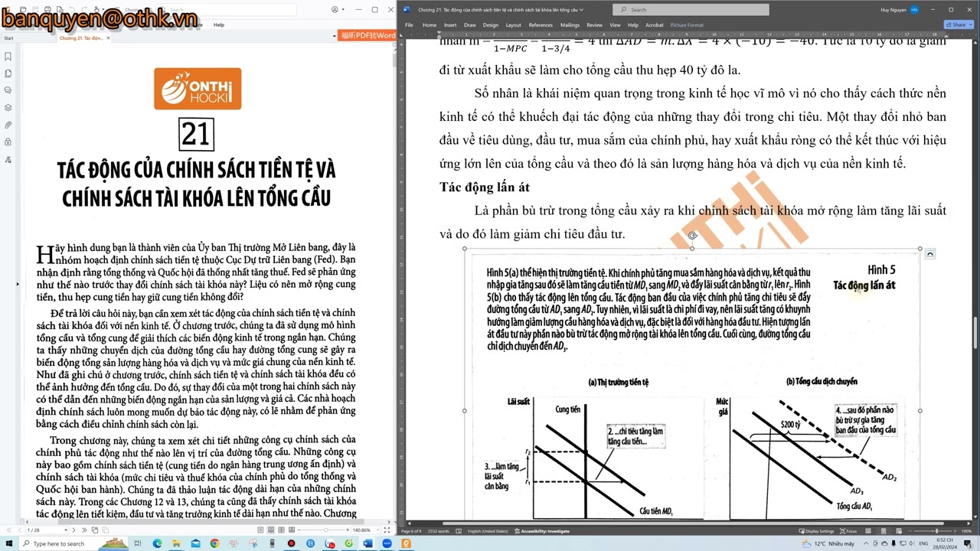This screenshot has height=551, width=980.
Task: Open Google Chrome from the taskbar
Action: [x=214, y=543]
